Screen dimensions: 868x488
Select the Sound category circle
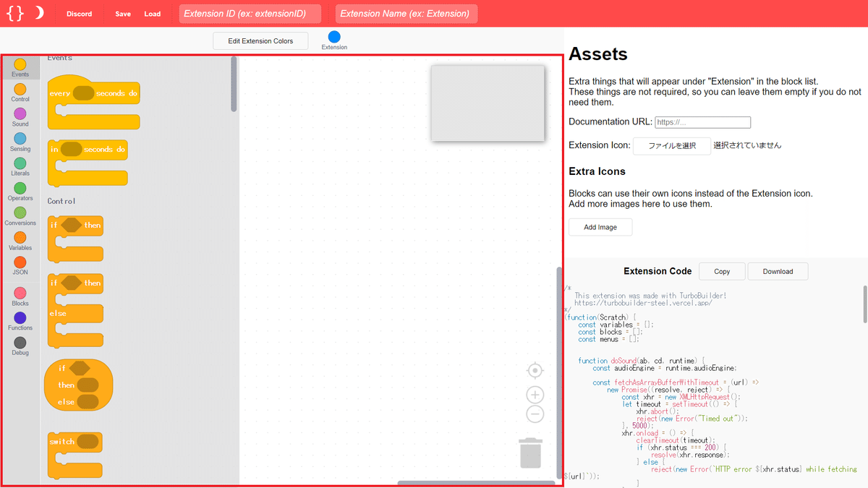point(20,114)
